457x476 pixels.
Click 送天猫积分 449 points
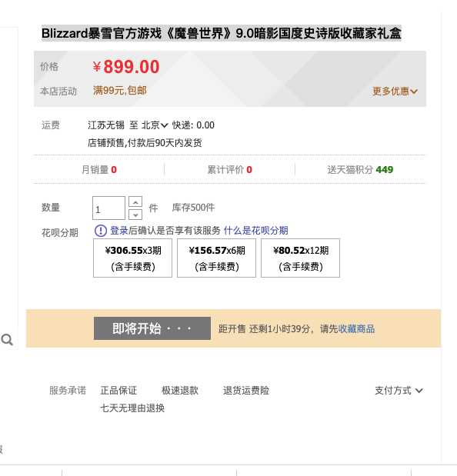360,169
